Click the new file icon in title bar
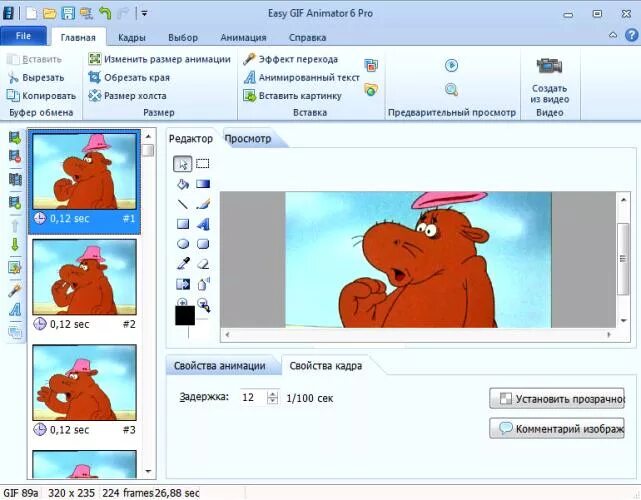The width and height of the screenshot is (641, 500). pyautogui.click(x=31, y=13)
